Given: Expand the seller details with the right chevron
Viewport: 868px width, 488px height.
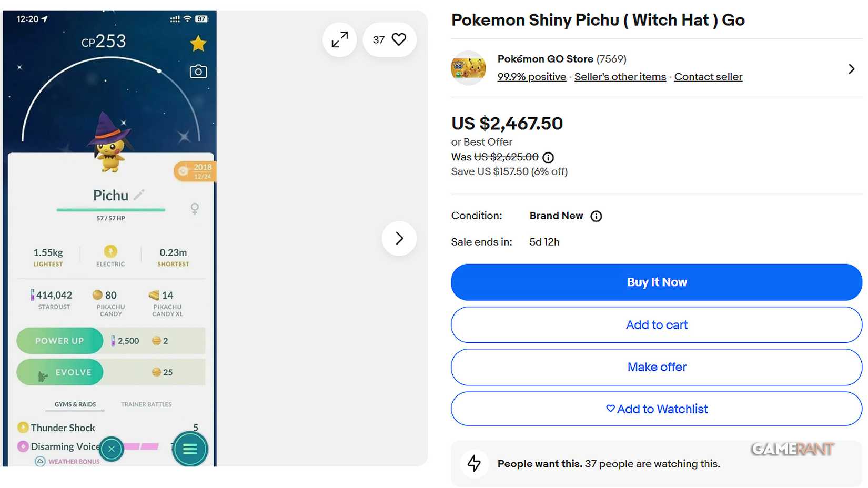Looking at the screenshot, I should [x=852, y=68].
